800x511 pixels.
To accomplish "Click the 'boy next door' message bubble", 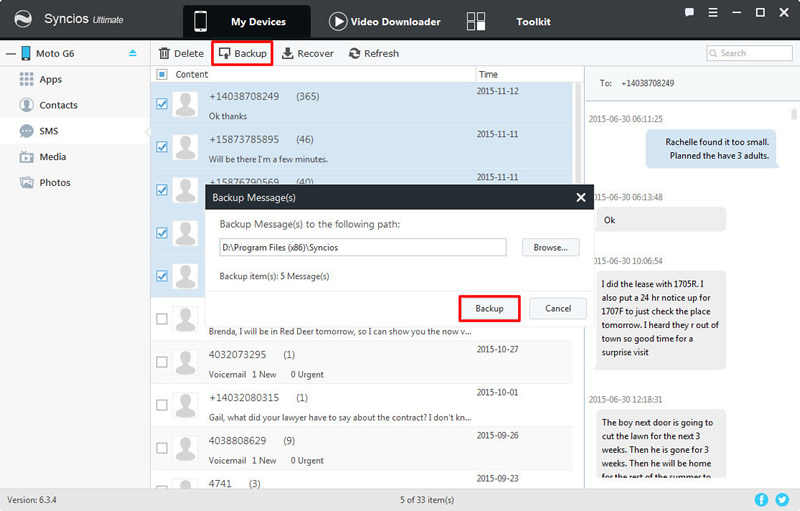I will (661, 444).
